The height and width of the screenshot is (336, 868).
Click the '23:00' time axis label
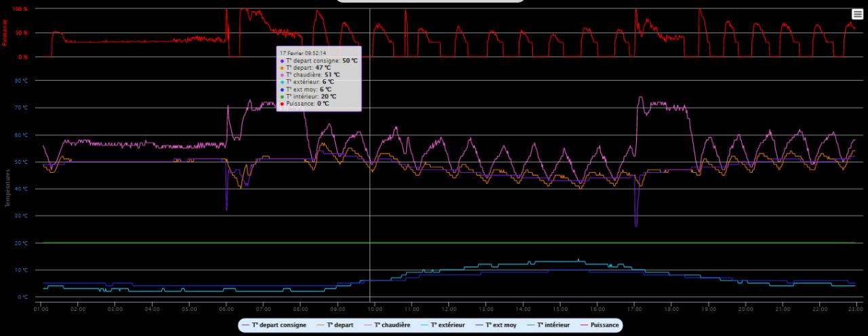point(856,309)
